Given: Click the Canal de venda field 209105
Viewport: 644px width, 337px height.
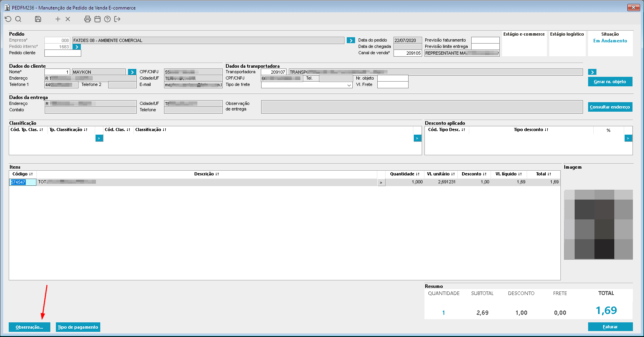Looking at the screenshot, I should [x=407, y=53].
